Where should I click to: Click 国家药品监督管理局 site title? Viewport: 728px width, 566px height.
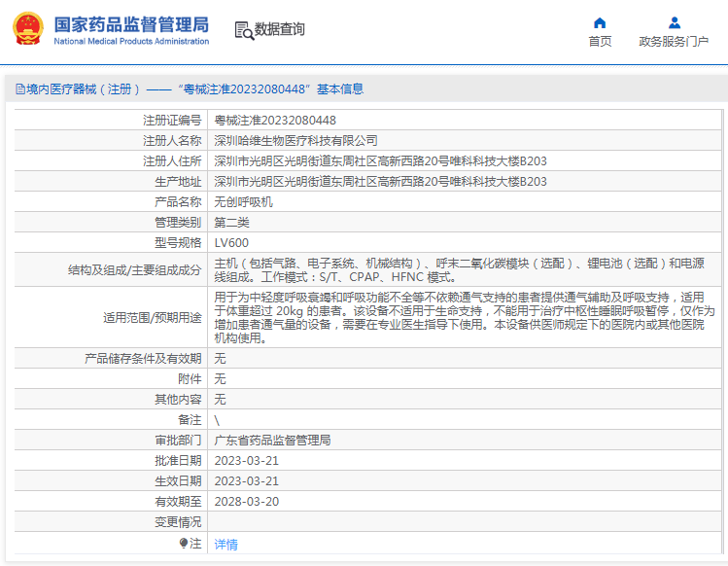pyautogui.click(x=131, y=24)
